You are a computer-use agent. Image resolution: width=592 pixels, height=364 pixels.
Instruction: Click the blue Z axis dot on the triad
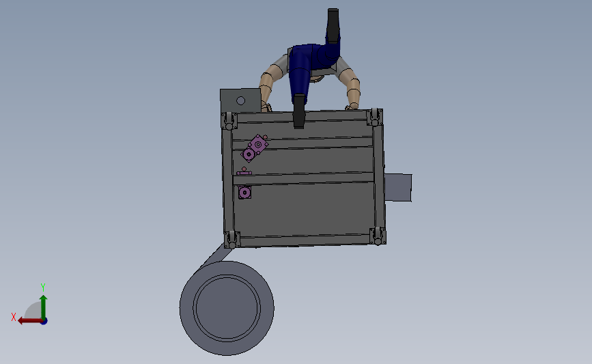point(44,322)
